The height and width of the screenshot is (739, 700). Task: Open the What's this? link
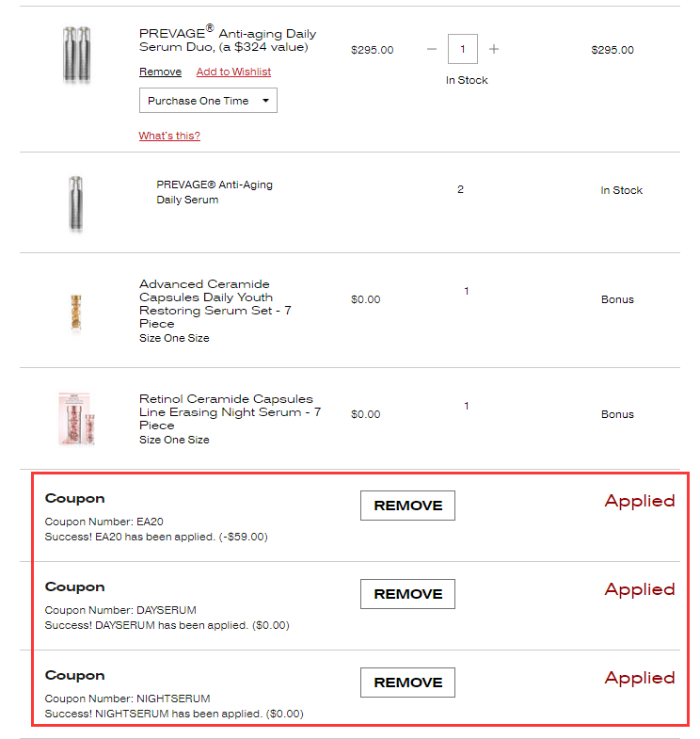pyautogui.click(x=169, y=136)
